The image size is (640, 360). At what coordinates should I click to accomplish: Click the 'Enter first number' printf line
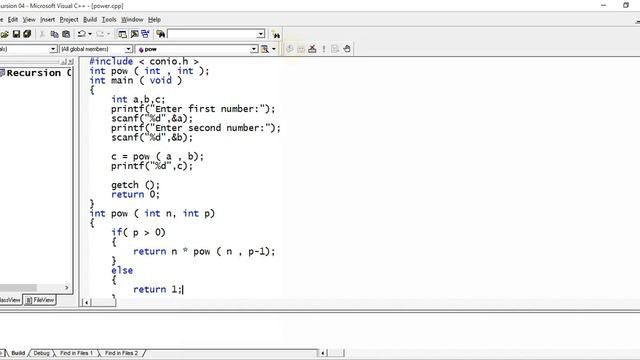tap(193, 109)
